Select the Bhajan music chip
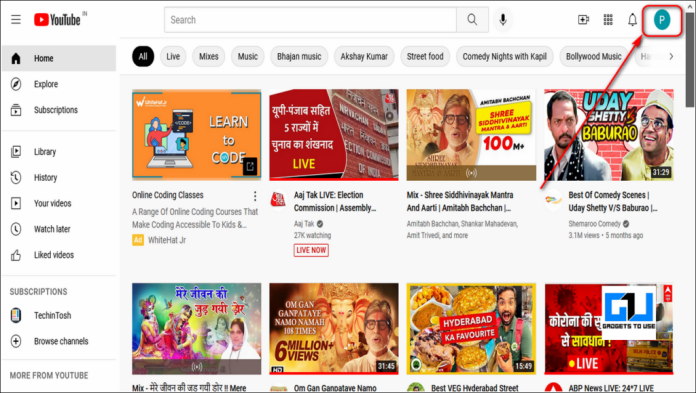Viewport: 696px width, 393px height. [299, 56]
